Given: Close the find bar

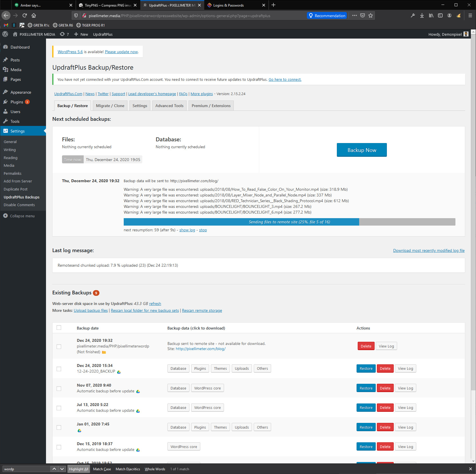Looking at the screenshot, I should [x=470, y=469].
